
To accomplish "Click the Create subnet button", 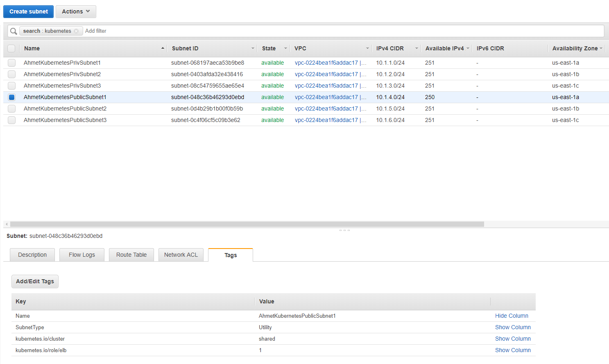I will click(x=28, y=11).
